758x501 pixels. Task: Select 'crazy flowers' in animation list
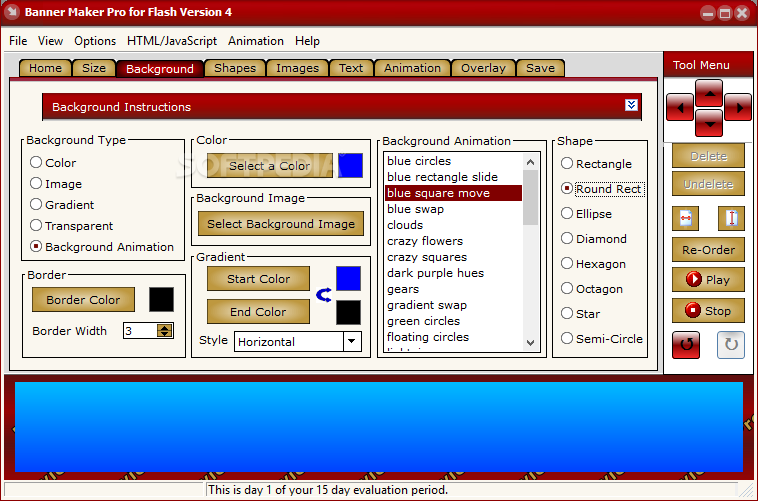pyautogui.click(x=453, y=241)
